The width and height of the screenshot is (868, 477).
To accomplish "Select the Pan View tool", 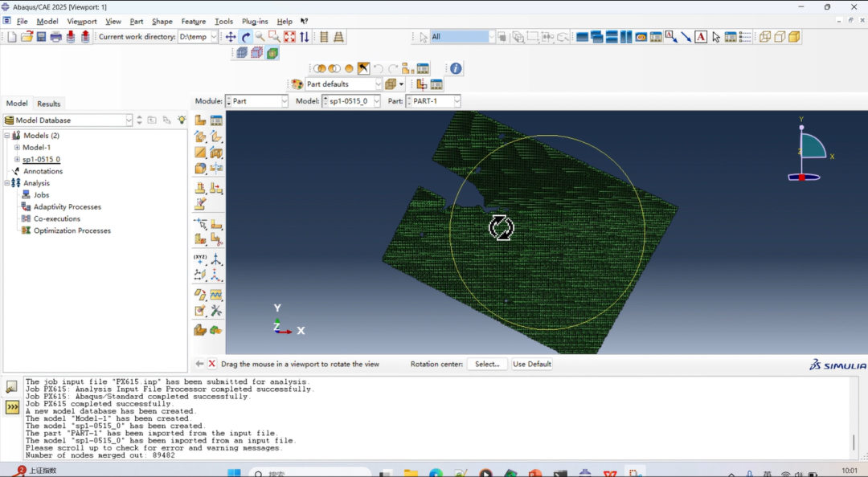I will point(231,37).
